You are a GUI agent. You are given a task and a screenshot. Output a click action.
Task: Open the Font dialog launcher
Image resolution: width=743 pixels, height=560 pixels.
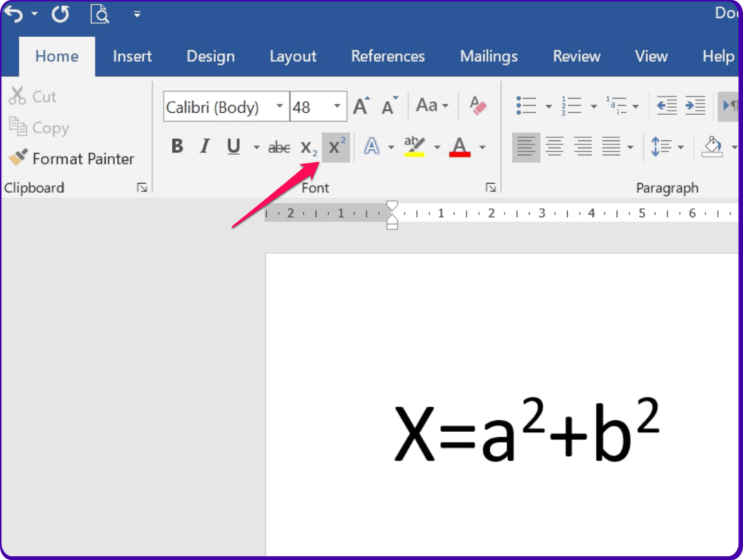pos(491,187)
